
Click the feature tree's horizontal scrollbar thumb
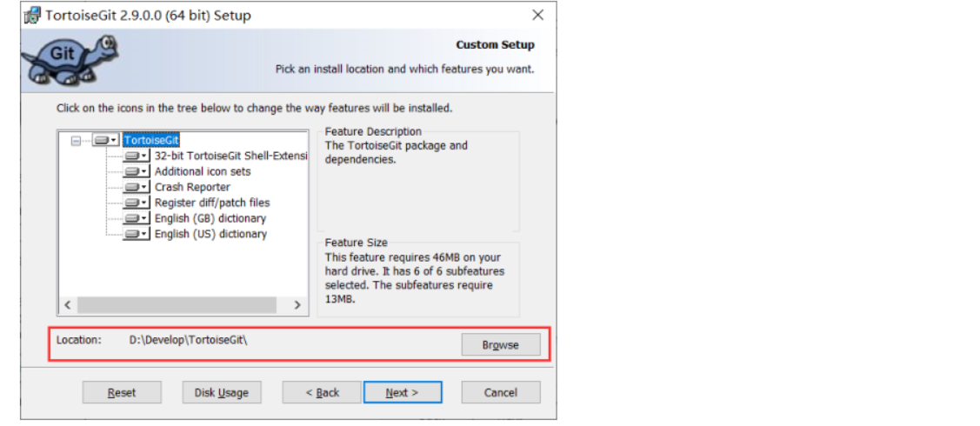tap(177, 305)
